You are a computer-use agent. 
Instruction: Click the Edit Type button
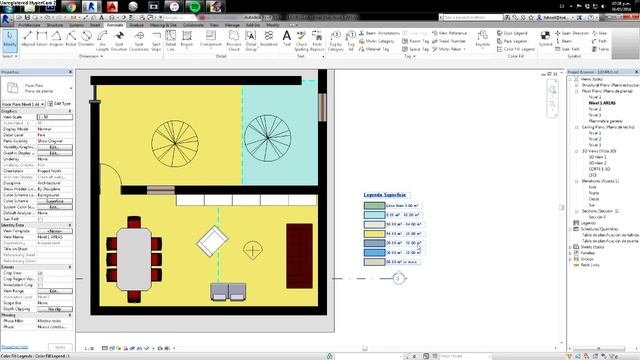[x=60, y=104]
